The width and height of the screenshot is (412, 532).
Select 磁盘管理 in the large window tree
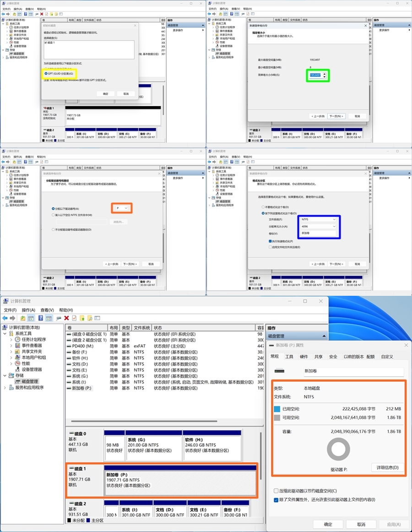tap(30, 381)
